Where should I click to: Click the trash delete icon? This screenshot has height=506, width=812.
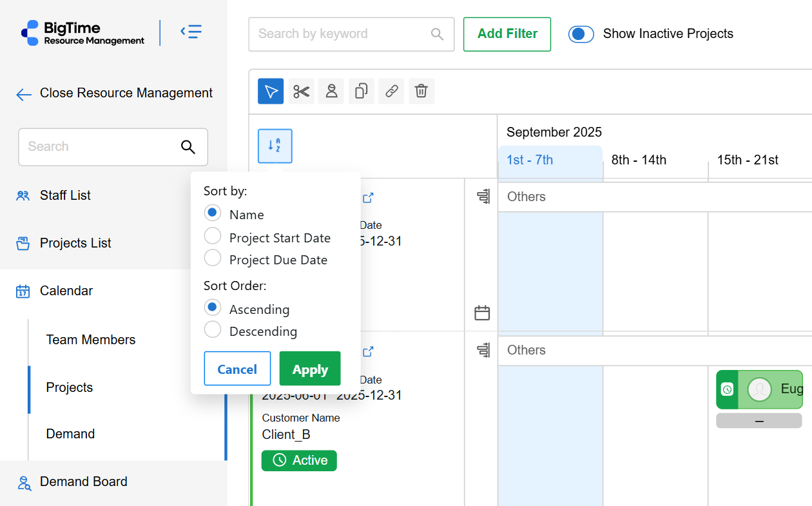point(421,92)
